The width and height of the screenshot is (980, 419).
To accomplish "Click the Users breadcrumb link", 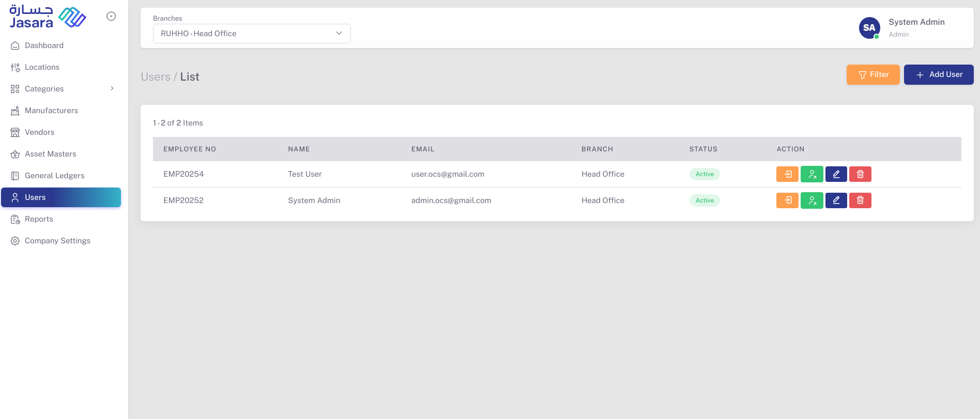I will (x=156, y=77).
